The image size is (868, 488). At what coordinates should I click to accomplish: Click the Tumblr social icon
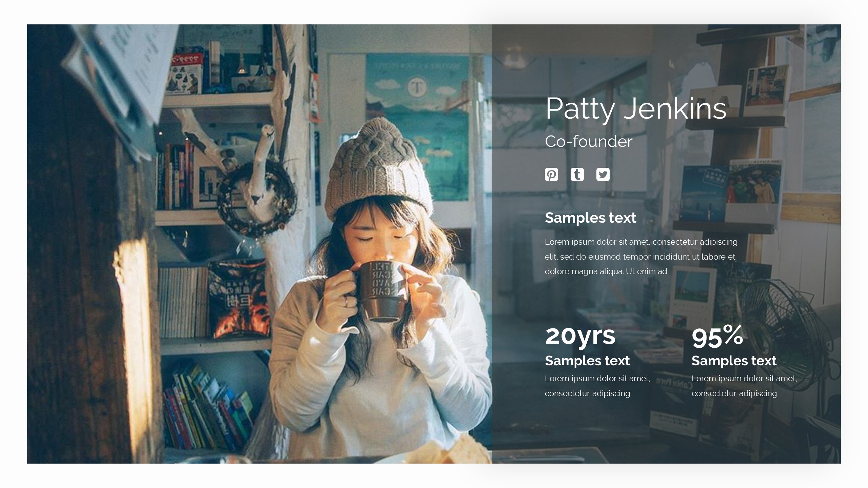point(577,175)
